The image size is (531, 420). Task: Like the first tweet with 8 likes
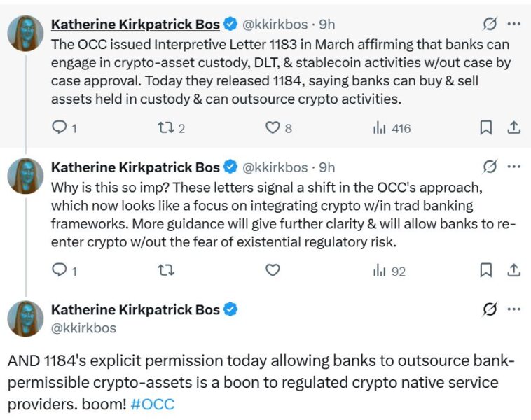pos(273,128)
